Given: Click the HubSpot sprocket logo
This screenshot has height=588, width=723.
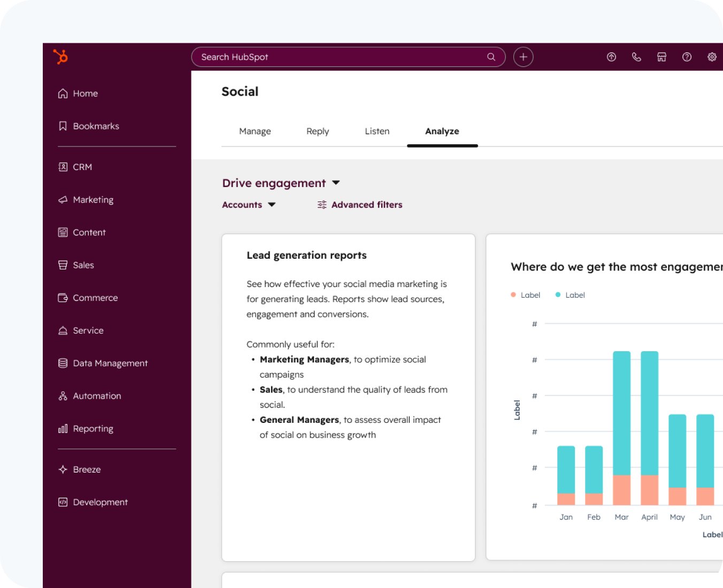Looking at the screenshot, I should tap(60, 56).
